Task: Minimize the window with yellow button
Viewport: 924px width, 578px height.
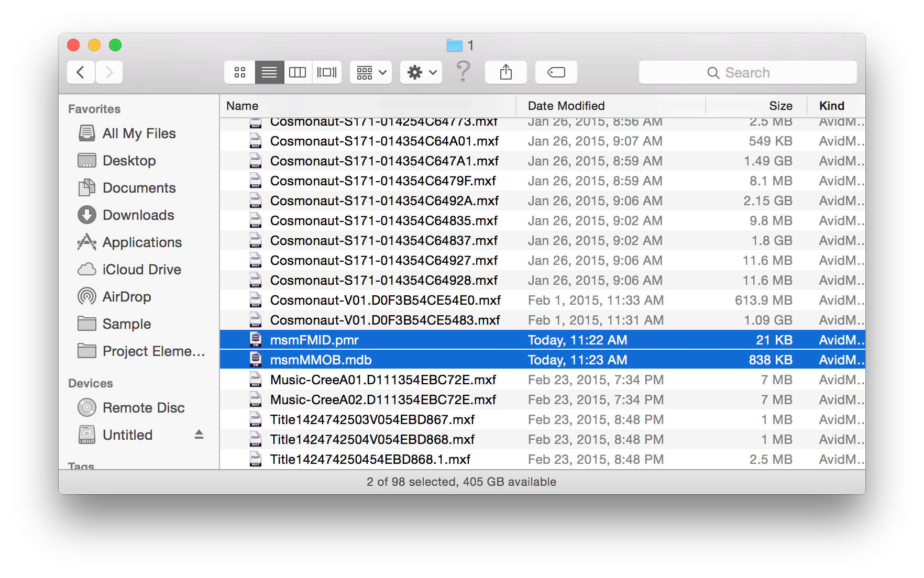Action: point(94,45)
